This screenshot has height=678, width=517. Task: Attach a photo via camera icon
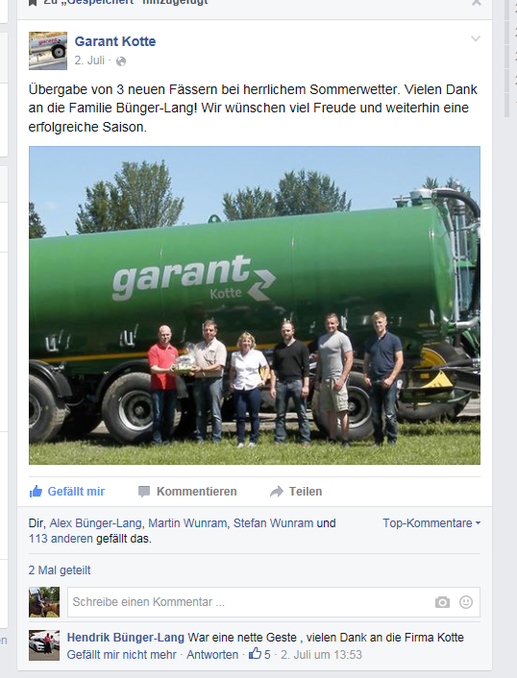[x=442, y=602]
